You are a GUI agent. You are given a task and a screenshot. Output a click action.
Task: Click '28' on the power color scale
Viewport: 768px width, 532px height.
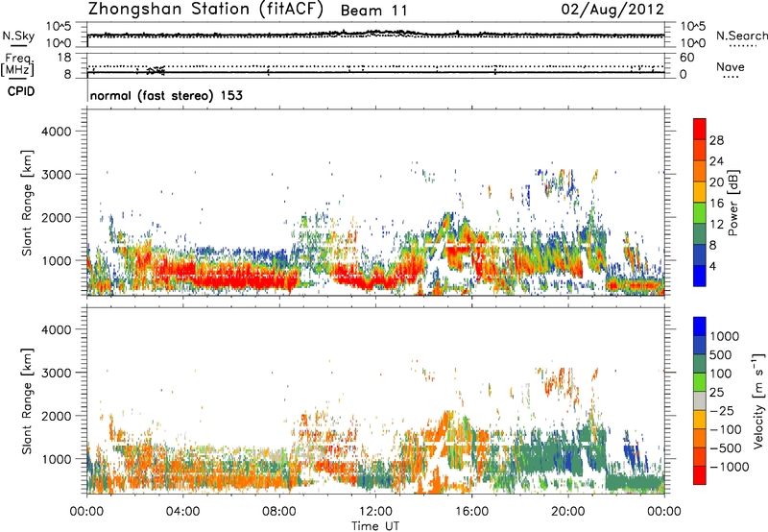(716, 140)
